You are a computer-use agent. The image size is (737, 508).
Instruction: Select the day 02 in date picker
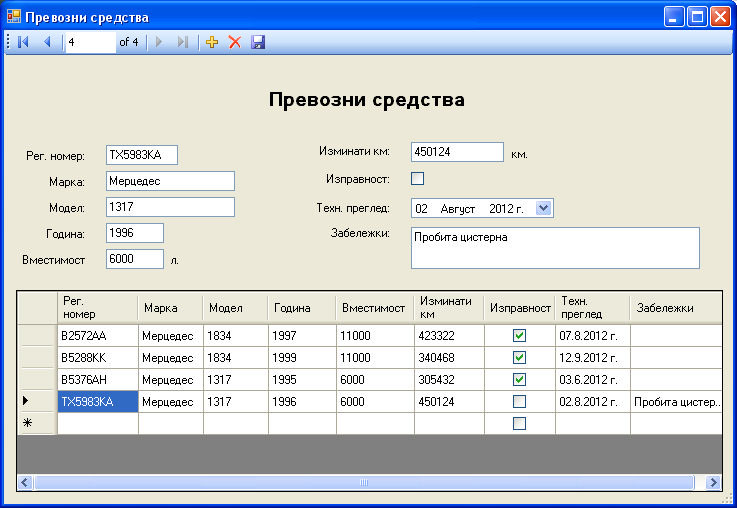point(421,209)
